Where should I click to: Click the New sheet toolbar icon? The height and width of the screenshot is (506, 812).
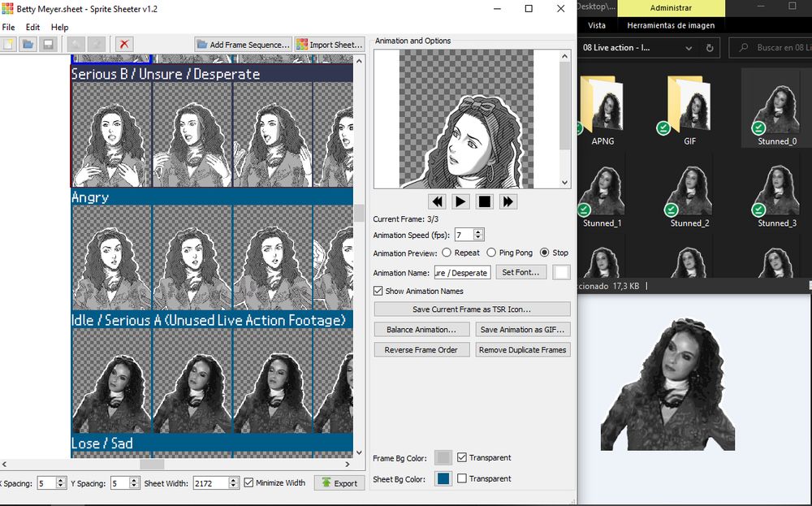[x=9, y=45]
